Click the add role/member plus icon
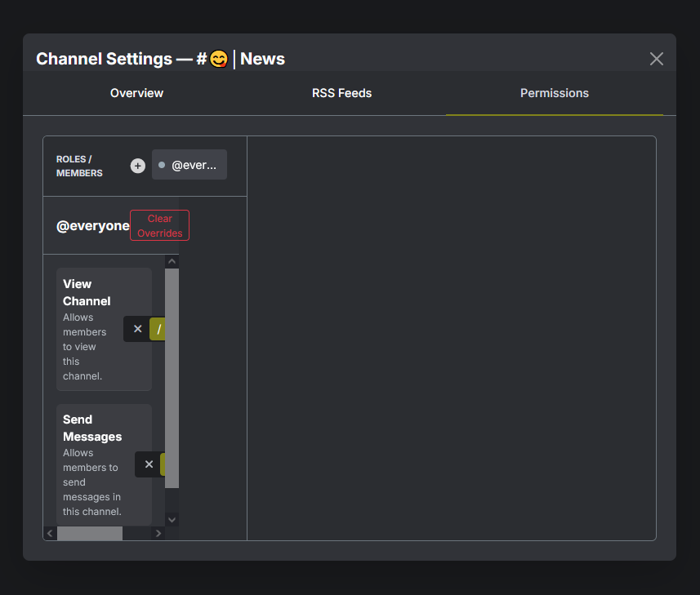 tap(137, 166)
